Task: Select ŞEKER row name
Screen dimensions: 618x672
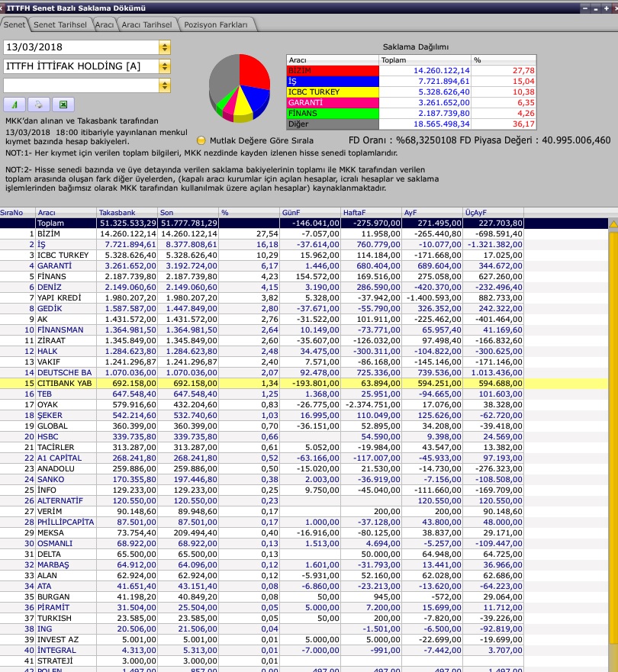Action: 50,416
